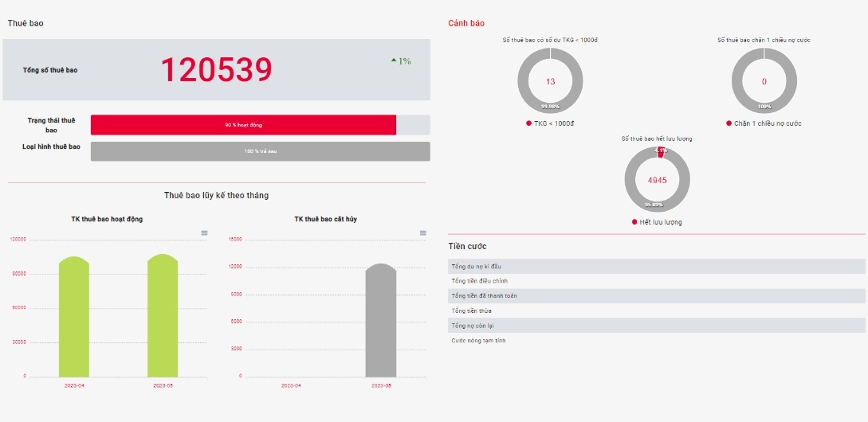Click the grey '100 % trả sau' bar

[260, 151]
